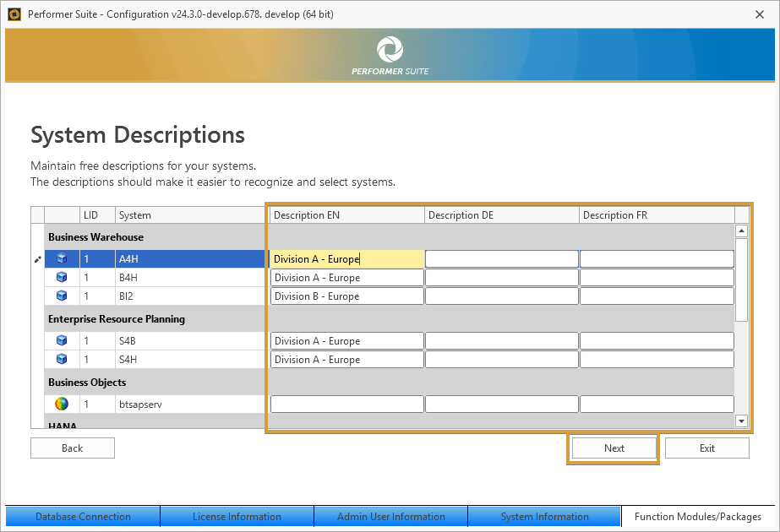
Task: Click the Description EN field for btsapserv
Action: click(346, 404)
